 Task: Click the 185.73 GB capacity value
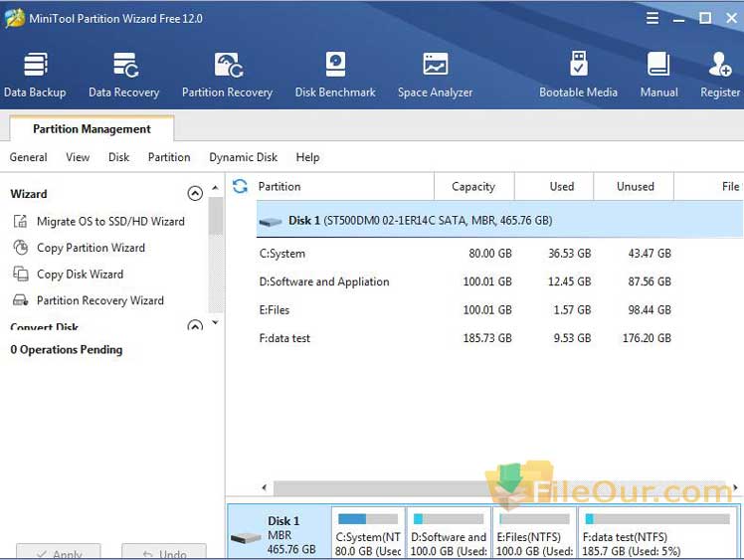[487, 338]
